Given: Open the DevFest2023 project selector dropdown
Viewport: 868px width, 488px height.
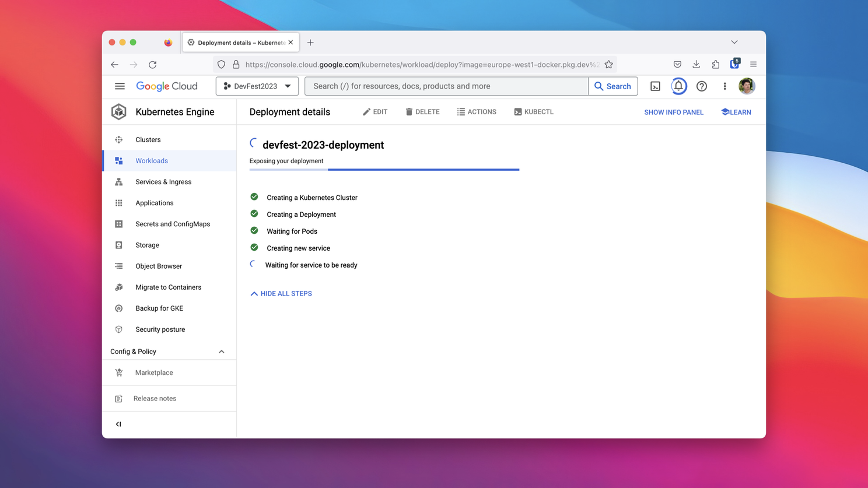Looking at the screenshot, I should (x=257, y=86).
